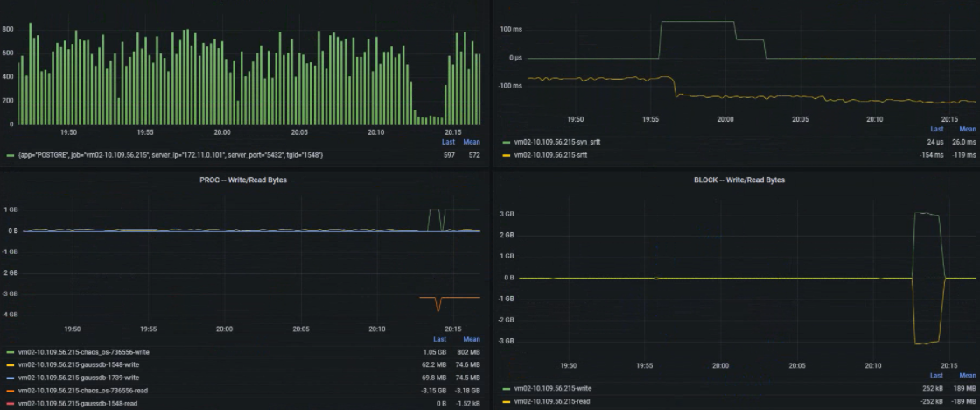980x410 pixels.
Task: Click green color swatch for chaos_os-736556-write series
Action: coord(10,352)
